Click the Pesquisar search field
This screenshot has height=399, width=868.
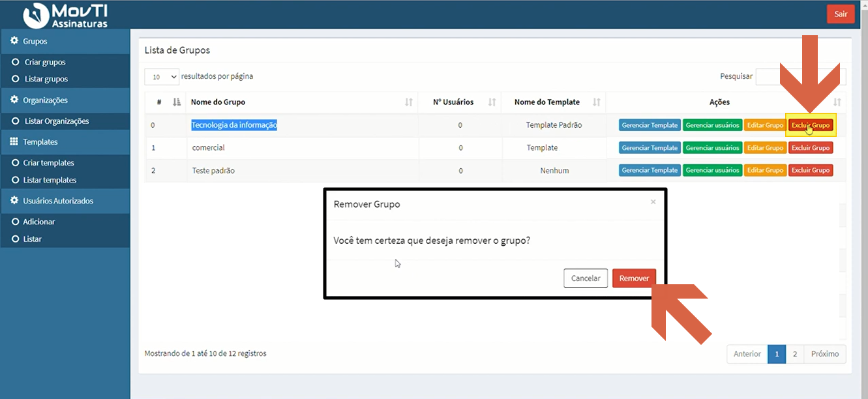pos(801,77)
